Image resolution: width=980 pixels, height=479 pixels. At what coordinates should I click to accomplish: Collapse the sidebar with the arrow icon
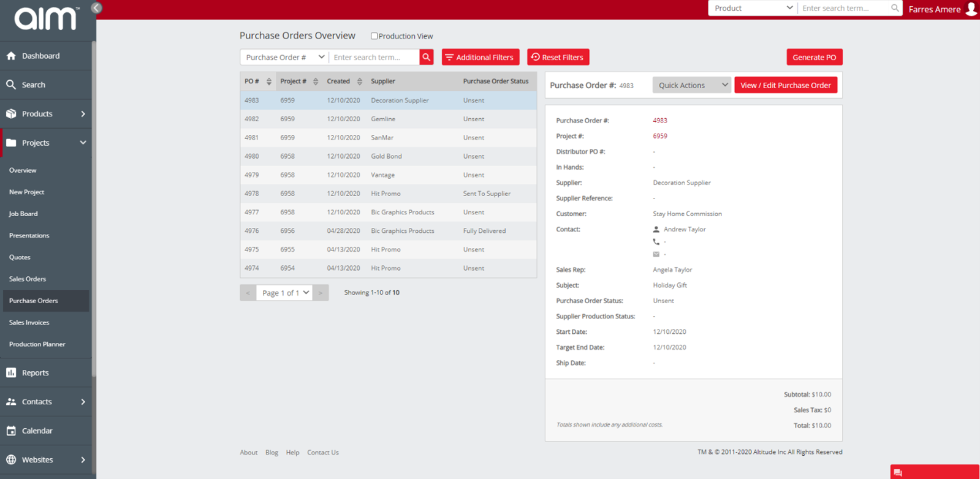click(96, 8)
